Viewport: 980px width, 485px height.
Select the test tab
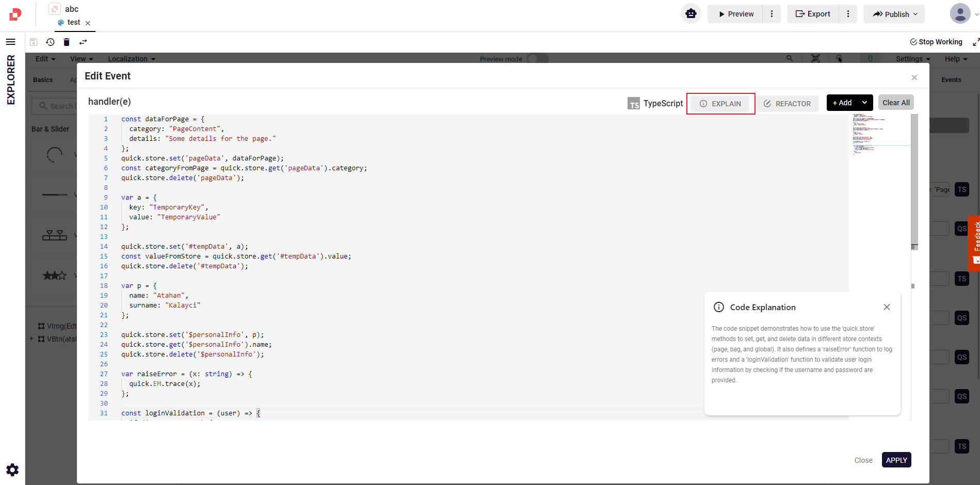(73, 23)
